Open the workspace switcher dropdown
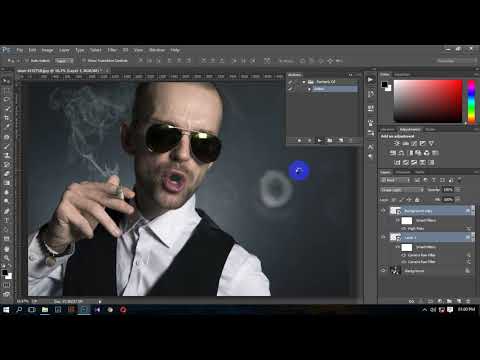The height and width of the screenshot is (360, 480). click(456, 61)
